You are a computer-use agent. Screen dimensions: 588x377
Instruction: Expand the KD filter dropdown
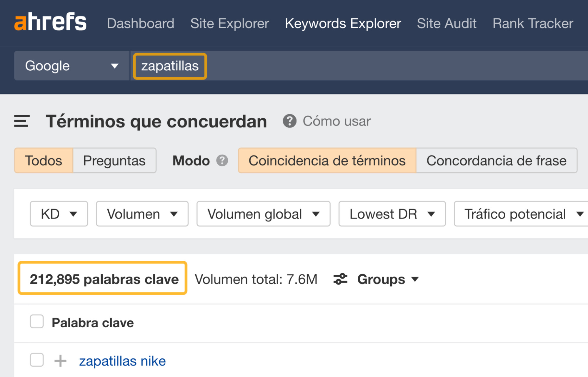pyautogui.click(x=58, y=214)
